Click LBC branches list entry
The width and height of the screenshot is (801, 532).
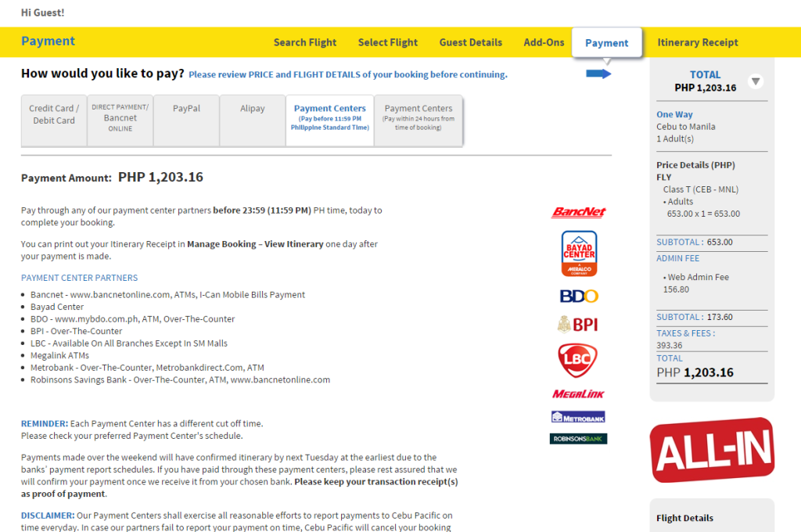click(129, 343)
